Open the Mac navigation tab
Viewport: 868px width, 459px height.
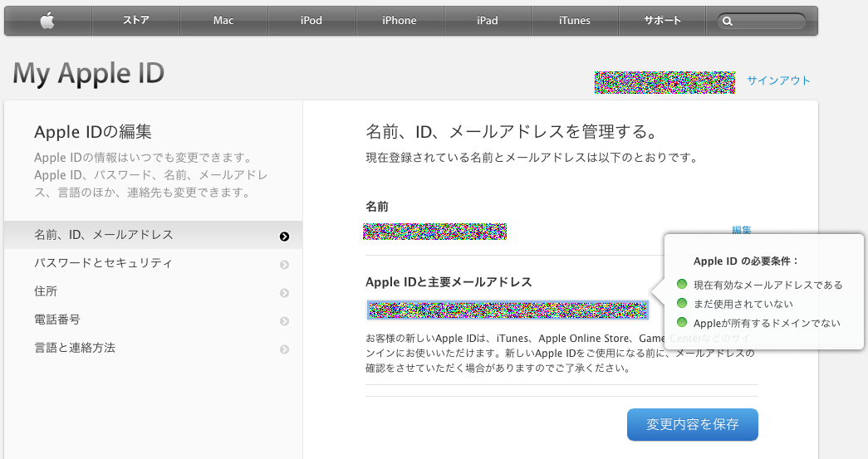tap(223, 21)
